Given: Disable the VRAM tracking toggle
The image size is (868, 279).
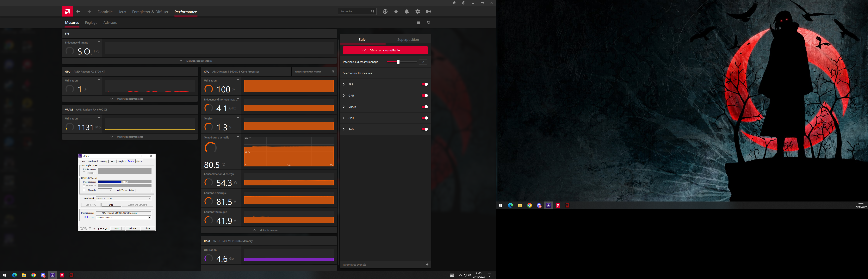Looking at the screenshot, I should [x=425, y=107].
